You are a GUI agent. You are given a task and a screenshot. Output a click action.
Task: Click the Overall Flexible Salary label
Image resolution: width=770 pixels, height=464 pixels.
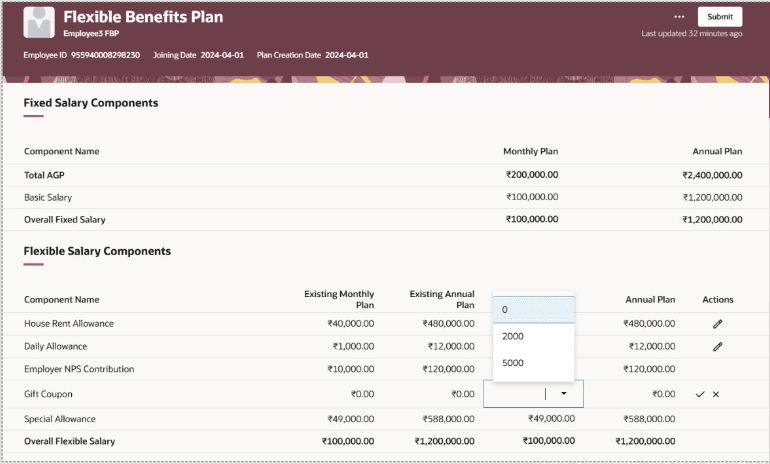[69, 441]
